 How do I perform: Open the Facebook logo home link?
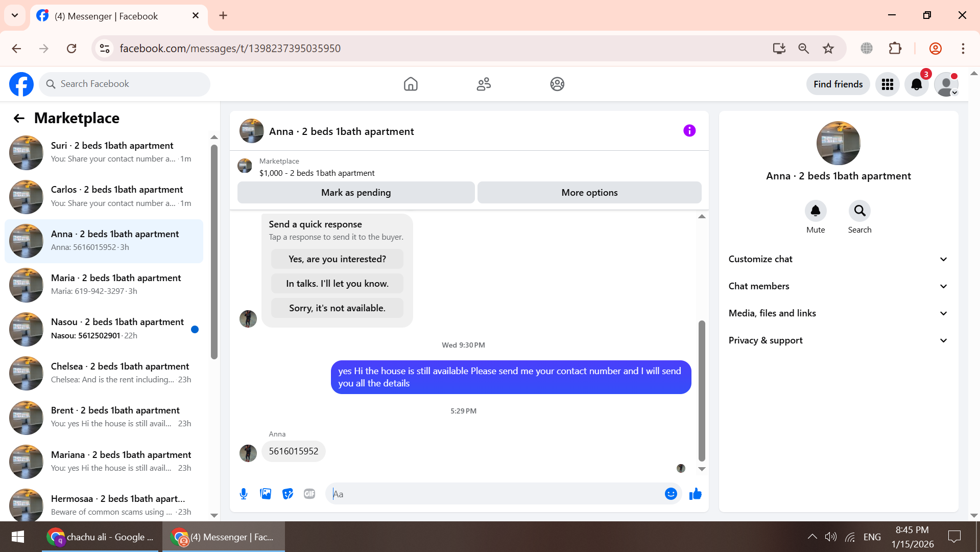(21, 84)
